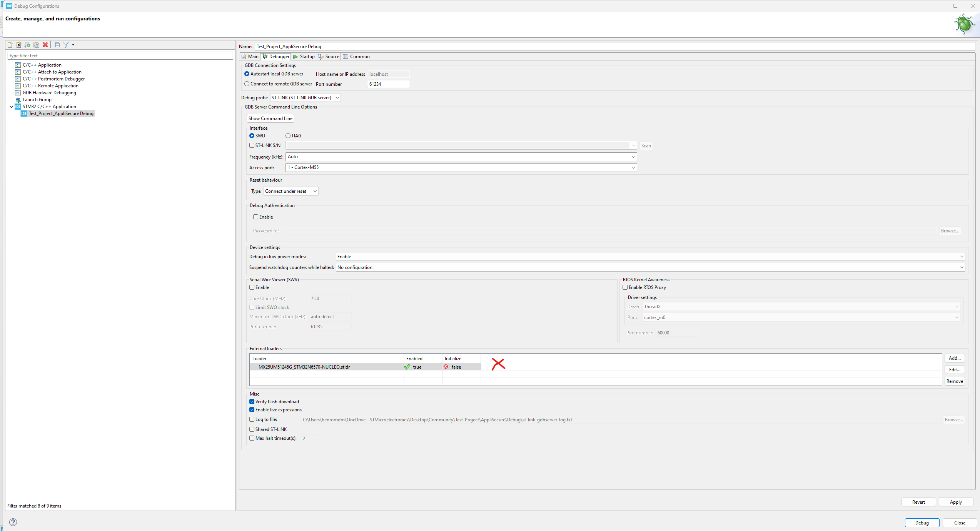Image resolution: width=980 pixels, height=531 pixels.
Task: Select the Launch Group tree item
Action: 37,100
